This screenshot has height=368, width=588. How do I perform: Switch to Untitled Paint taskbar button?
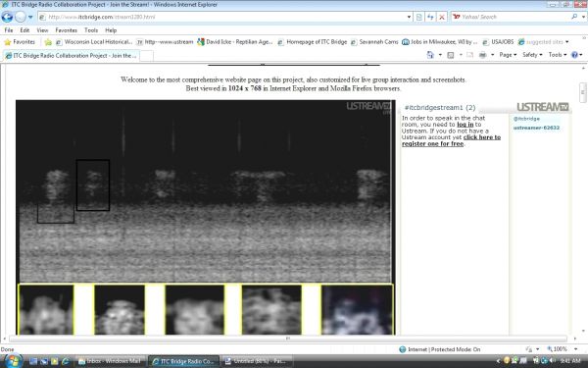click(x=257, y=361)
